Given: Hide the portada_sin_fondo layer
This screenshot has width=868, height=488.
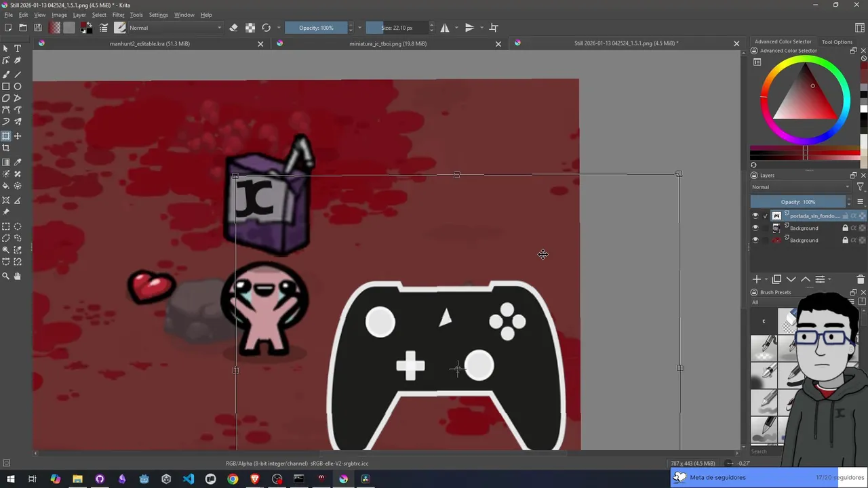Looking at the screenshot, I should (x=755, y=216).
